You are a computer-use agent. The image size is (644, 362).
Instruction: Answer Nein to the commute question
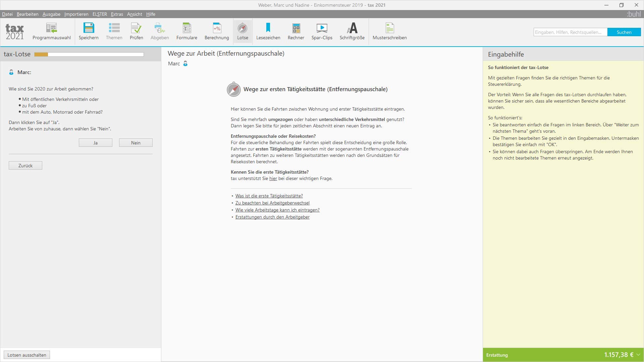[x=136, y=143]
